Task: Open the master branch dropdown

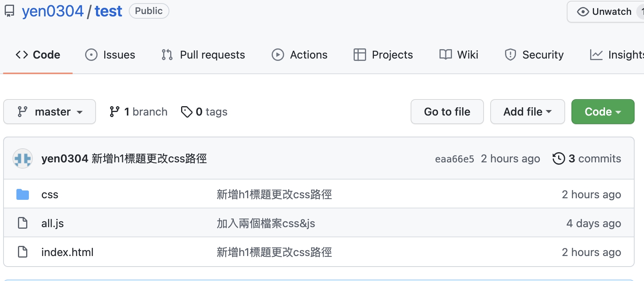Action: 50,112
